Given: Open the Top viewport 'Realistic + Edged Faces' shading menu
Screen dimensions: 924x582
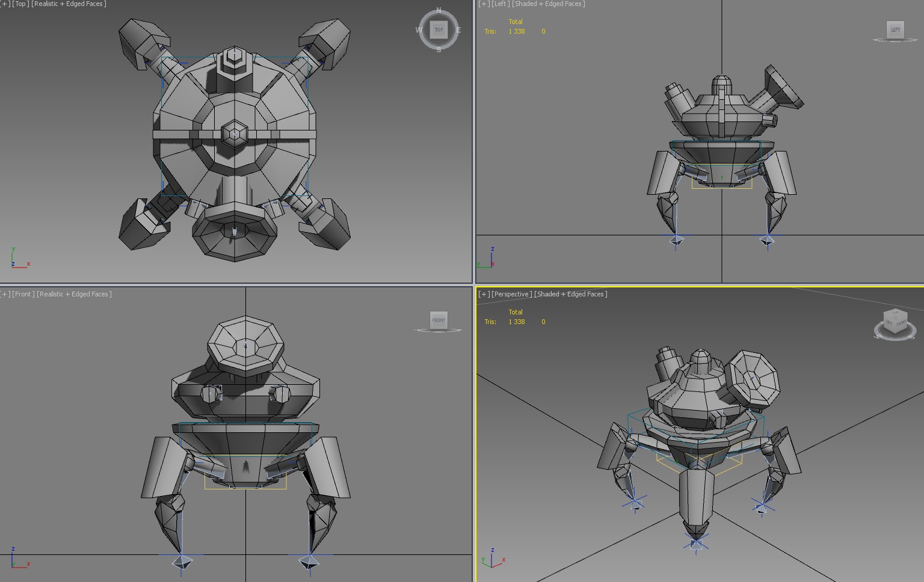Looking at the screenshot, I should click(69, 4).
